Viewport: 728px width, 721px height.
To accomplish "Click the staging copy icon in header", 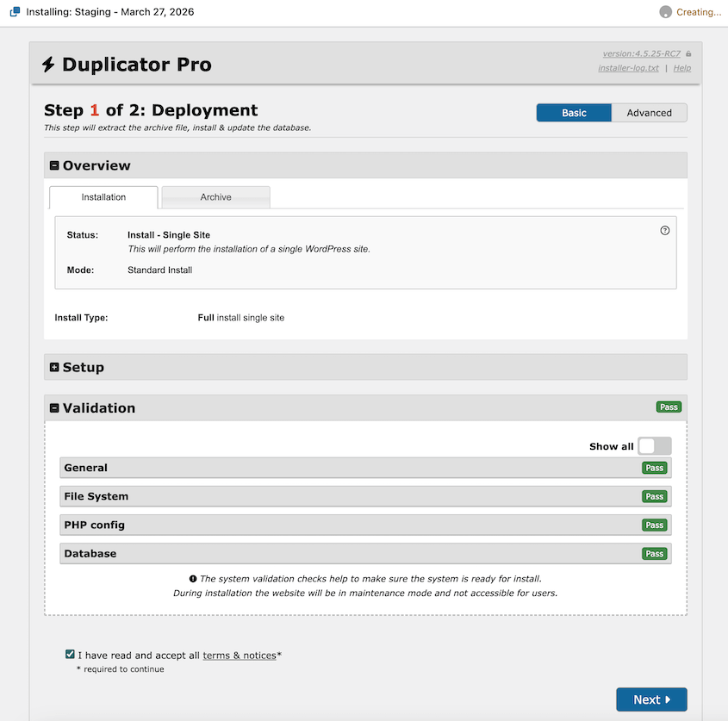I will pos(15,12).
